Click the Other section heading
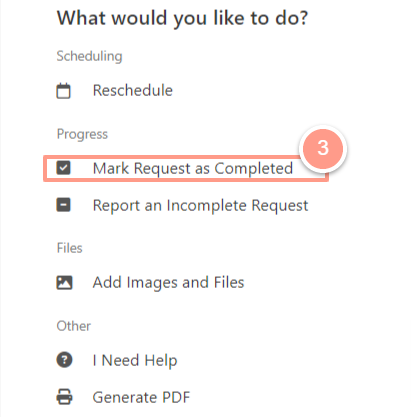This screenshot has width=411, height=417. (74, 326)
